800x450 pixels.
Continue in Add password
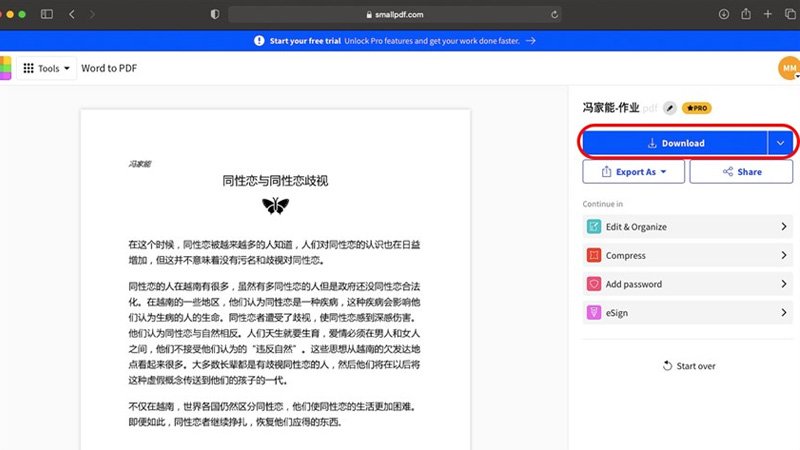pos(688,284)
